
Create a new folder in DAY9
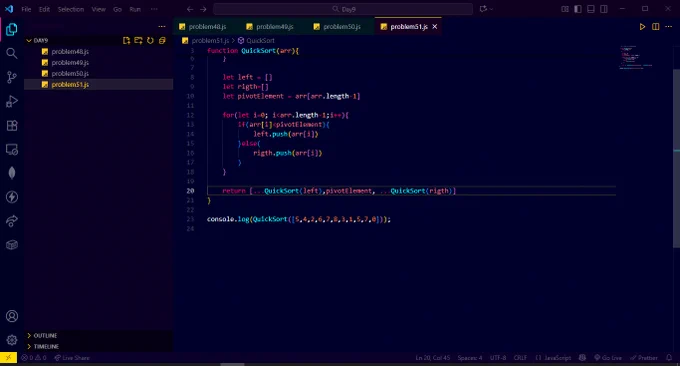click(138, 40)
